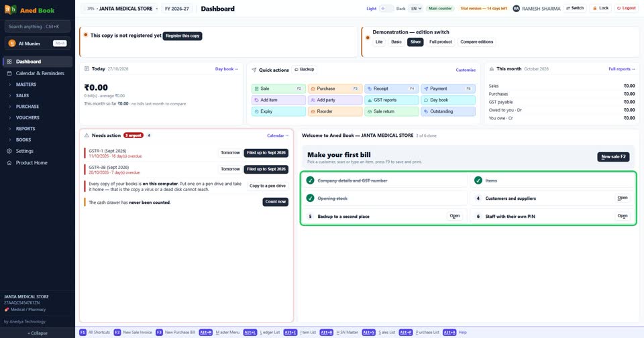644x338 pixels.
Task: Open the FY 2026-27 year selector
Action: click(x=177, y=9)
